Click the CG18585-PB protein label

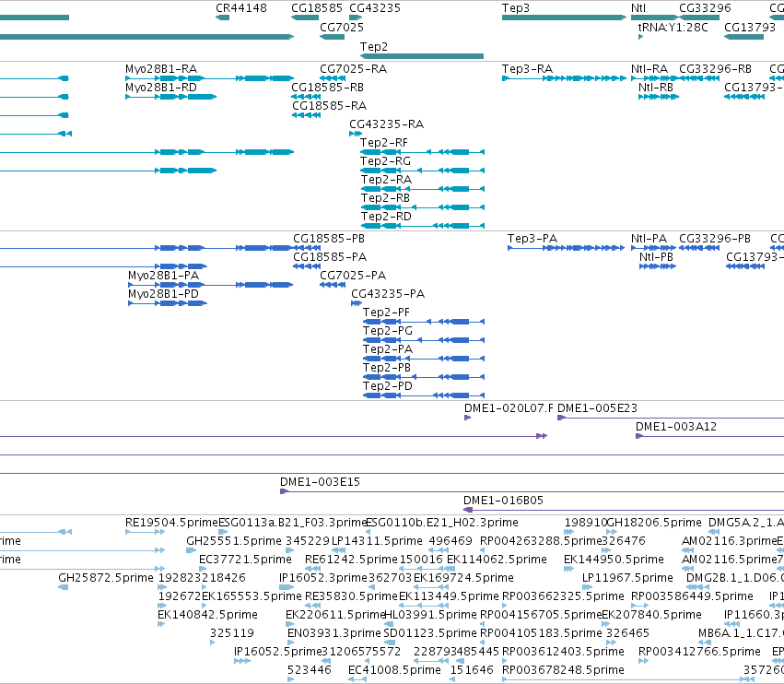pos(329,239)
